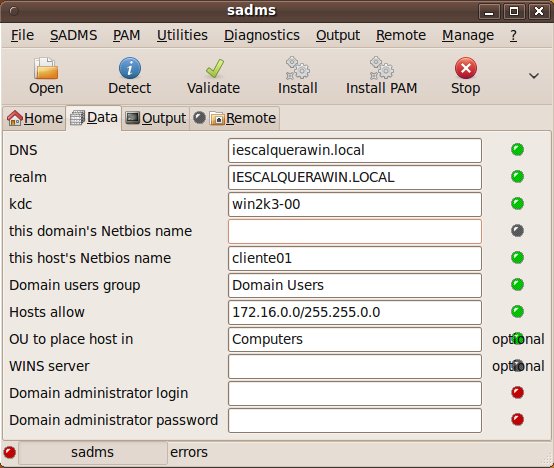Click the window menu button in title bar
The height and width of the screenshot is (468, 554).
pos(14,11)
